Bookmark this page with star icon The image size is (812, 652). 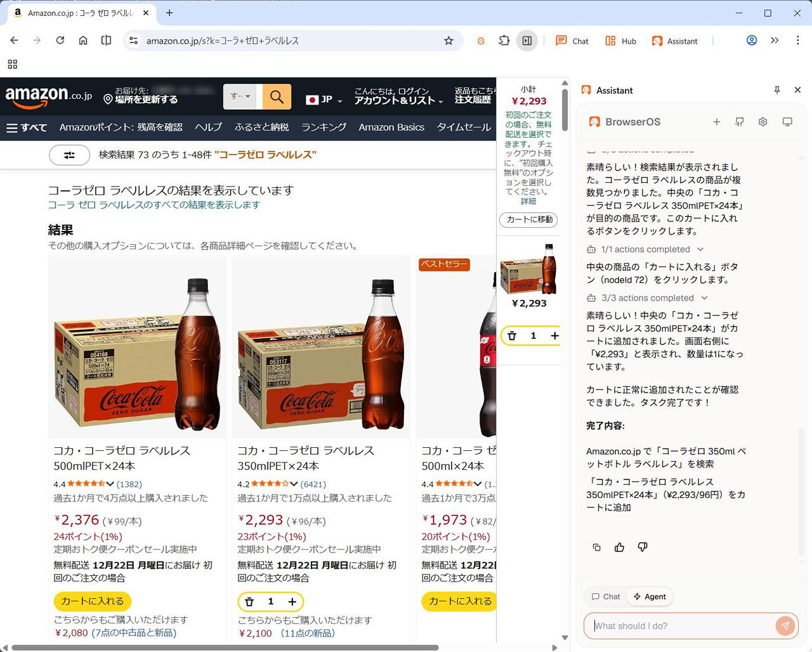tap(449, 41)
